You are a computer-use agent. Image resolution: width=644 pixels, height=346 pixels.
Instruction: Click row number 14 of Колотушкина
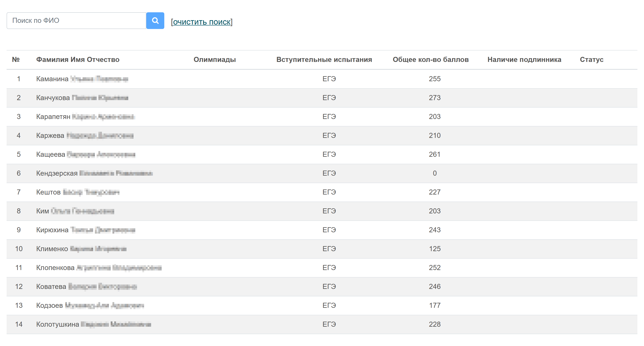point(19,324)
